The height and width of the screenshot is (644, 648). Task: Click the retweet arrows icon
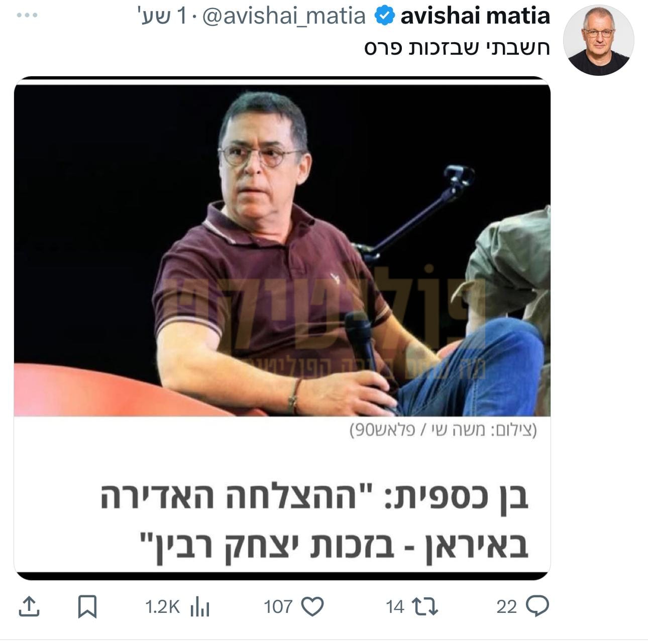[425, 607]
